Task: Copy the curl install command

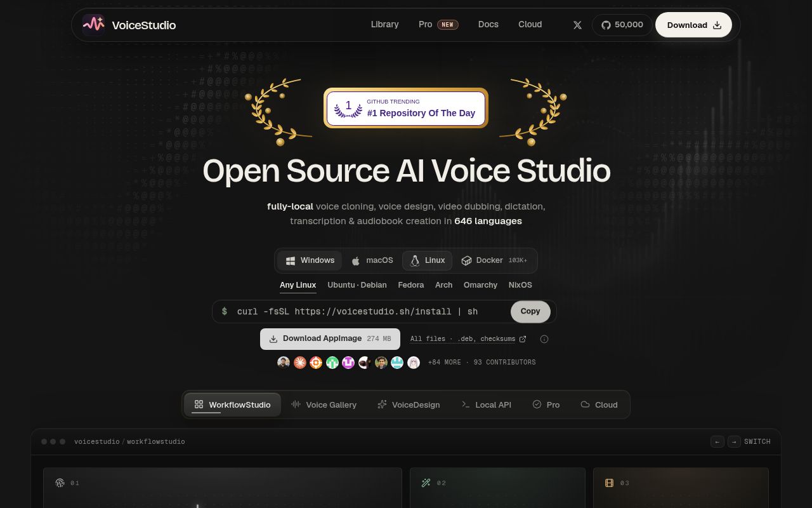Action: point(530,312)
